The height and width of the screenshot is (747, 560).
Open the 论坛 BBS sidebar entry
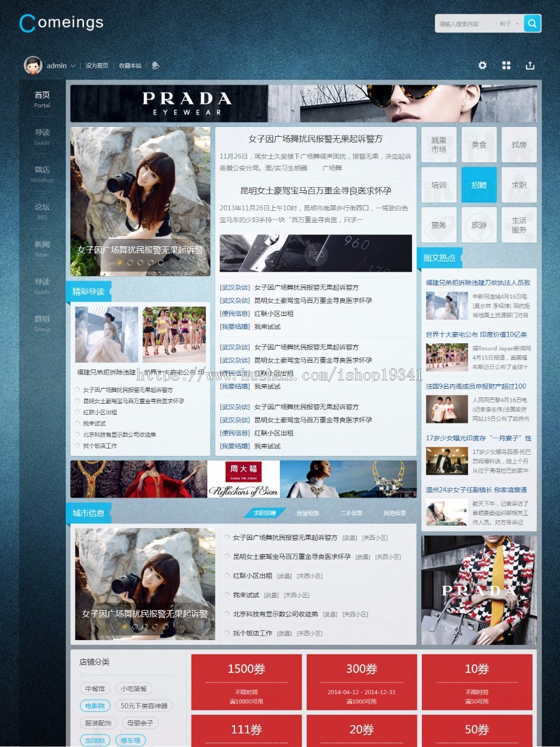click(x=42, y=211)
